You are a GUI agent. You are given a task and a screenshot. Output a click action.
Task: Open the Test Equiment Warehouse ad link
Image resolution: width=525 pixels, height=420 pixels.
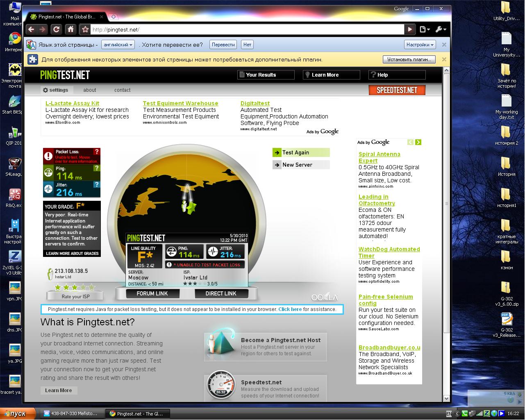[180, 103]
